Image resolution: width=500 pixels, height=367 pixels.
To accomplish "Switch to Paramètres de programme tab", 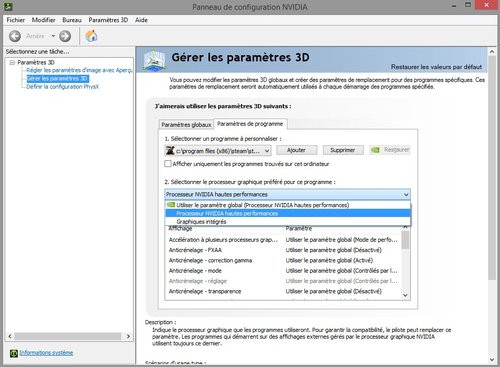I will 250,124.
